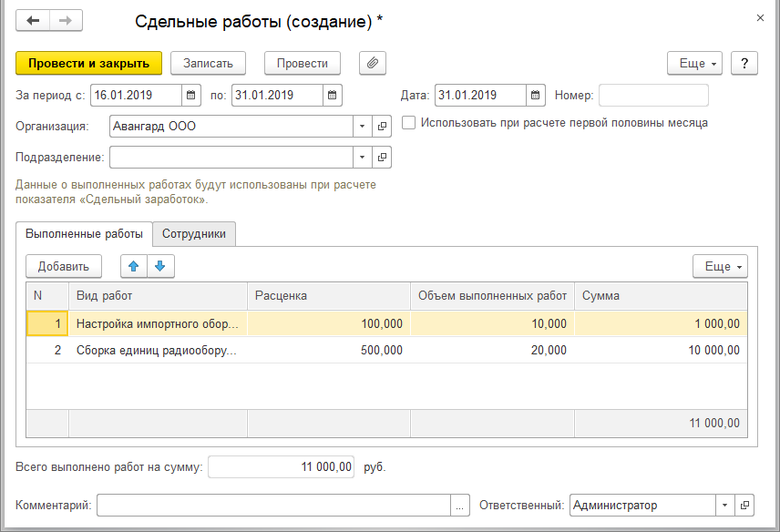780x532 pixels.
Task: Expand the Подразделение dropdown list
Action: (x=363, y=158)
